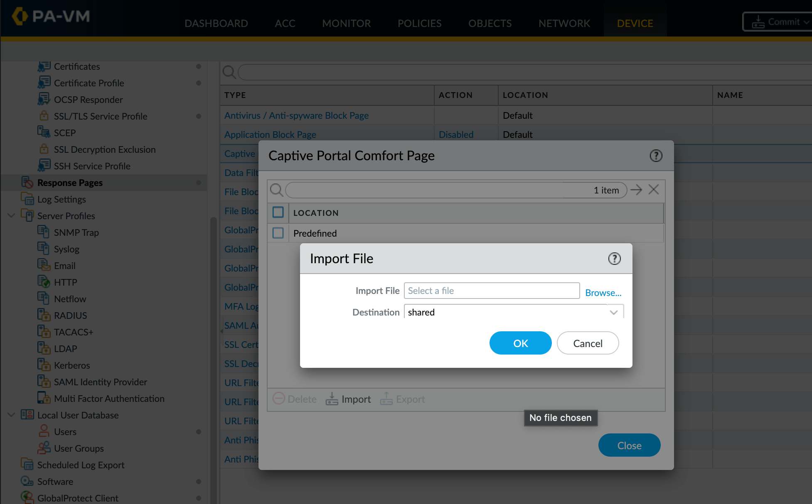Open the MONITOR tab
Screen dimensions: 812x504
[x=346, y=23]
